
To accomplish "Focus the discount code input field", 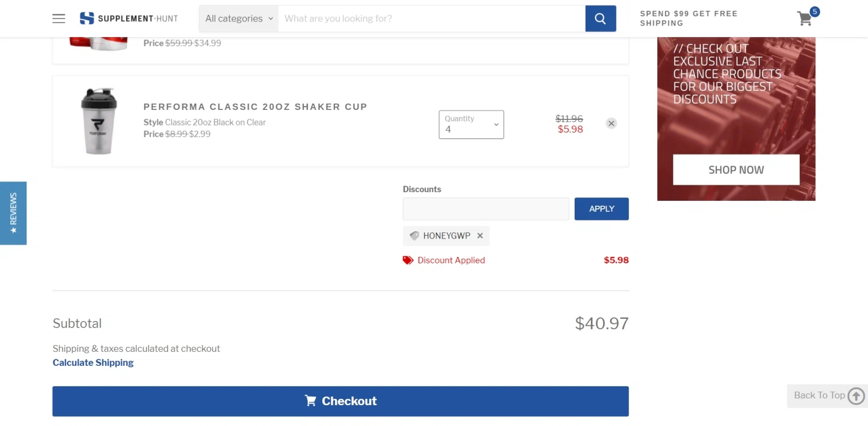I will 486,209.
